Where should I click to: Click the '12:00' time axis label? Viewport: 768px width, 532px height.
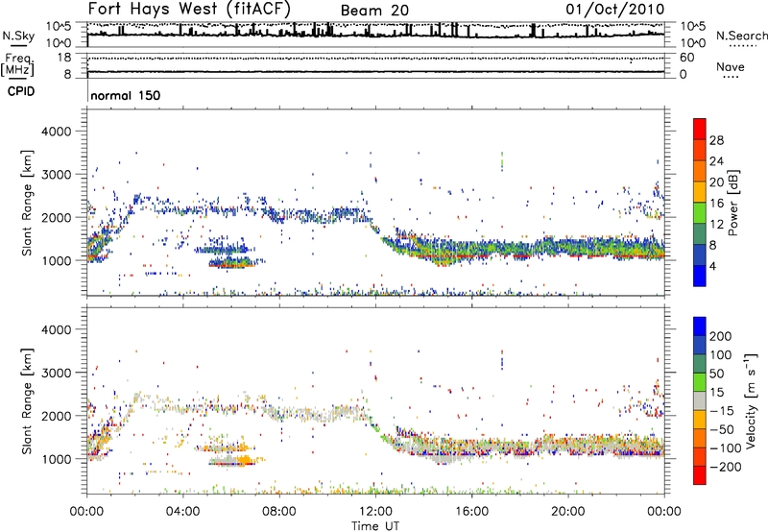point(375,512)
